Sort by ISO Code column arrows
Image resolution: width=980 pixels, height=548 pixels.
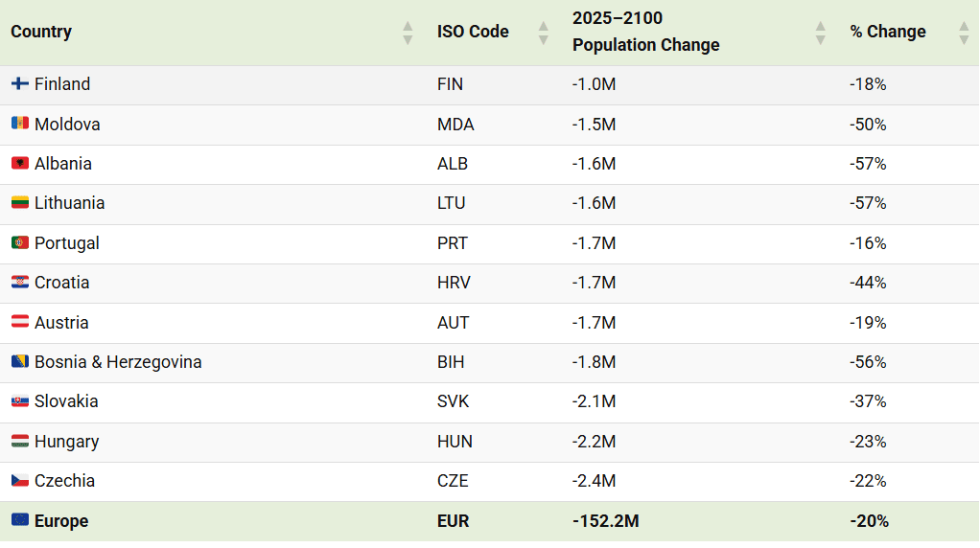pyautogui.click(x=544, y=33)
